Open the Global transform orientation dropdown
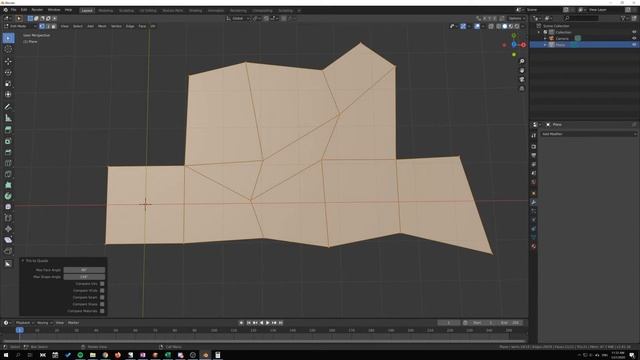The width and height of the screenshot is (640, 360). [x=238, y=18]
